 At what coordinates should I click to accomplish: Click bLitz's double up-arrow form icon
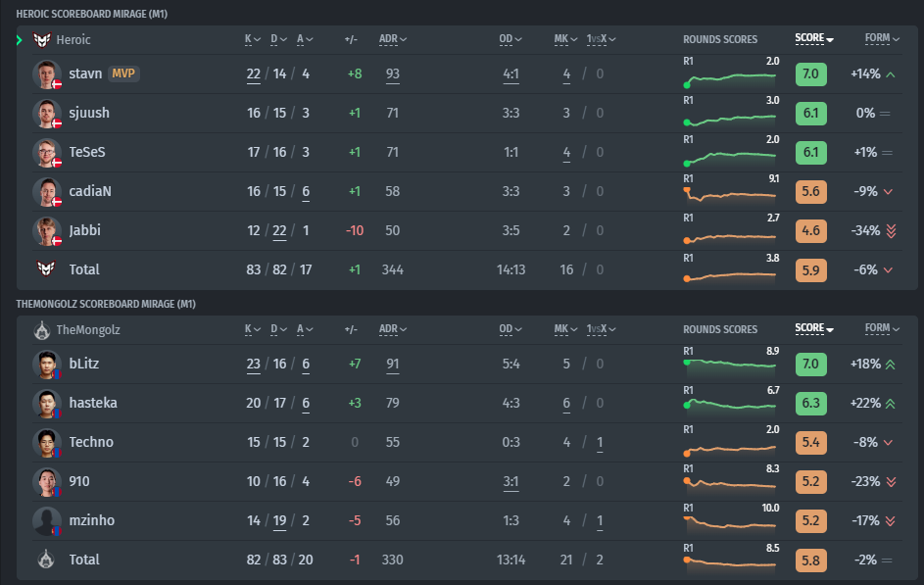pos(891,365)
